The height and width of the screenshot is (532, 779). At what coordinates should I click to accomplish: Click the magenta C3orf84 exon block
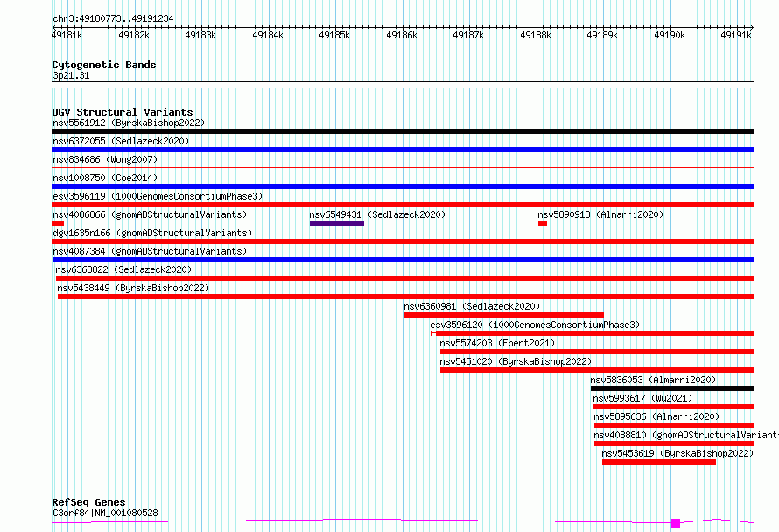point(676,523)
